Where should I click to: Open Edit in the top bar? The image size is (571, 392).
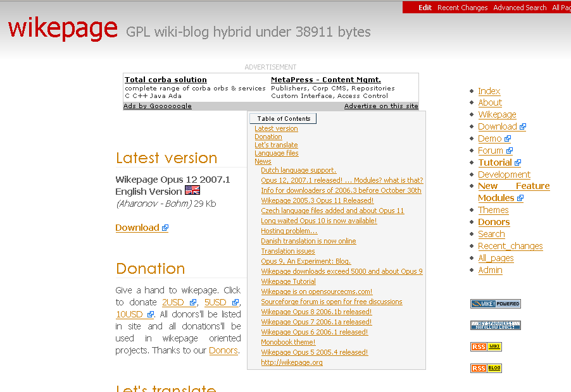click(x=425, y=8)
